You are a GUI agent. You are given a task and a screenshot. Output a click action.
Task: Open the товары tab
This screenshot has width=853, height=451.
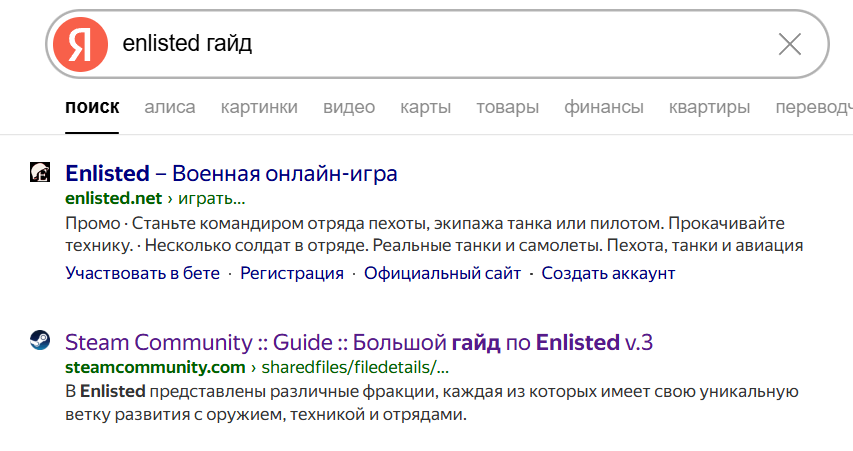(507, 107)
